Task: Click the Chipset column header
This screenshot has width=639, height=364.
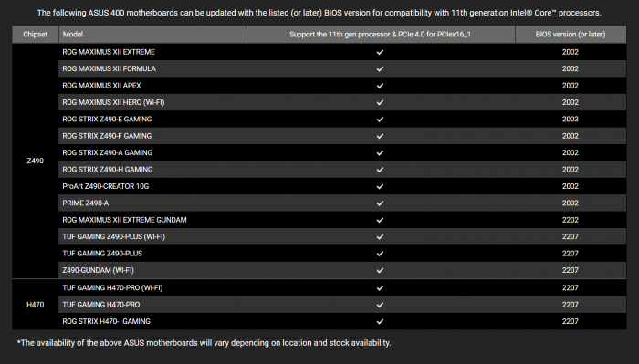Action: [x=35, y=34]
